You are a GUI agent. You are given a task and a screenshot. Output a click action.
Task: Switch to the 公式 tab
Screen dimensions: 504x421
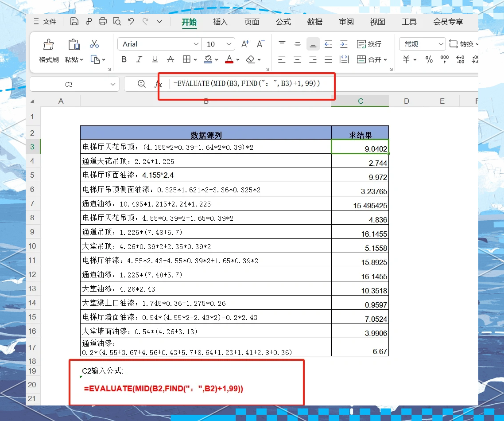point(283,22)
